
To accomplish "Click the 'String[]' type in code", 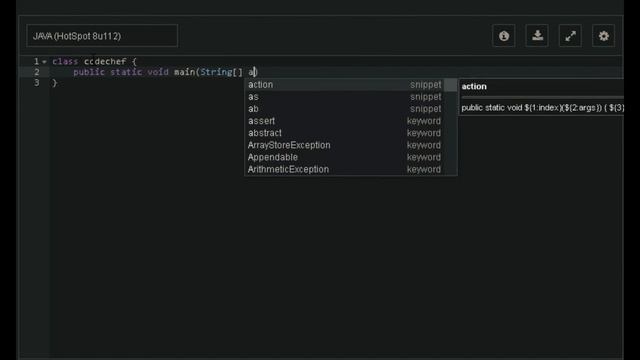I will tap(221, 72).
